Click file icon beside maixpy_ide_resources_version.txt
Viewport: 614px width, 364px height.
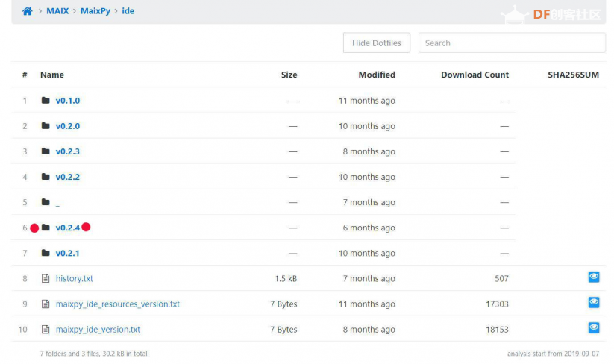pyautogui.click(x=46, y=304)
